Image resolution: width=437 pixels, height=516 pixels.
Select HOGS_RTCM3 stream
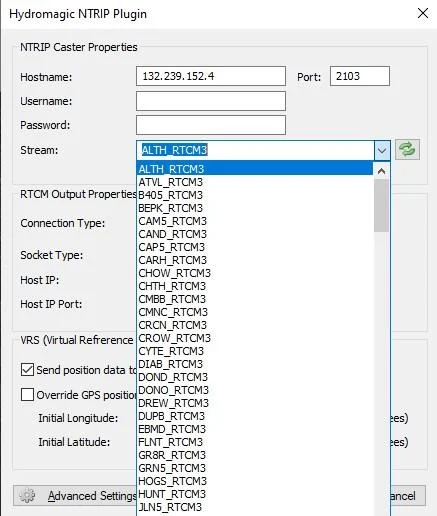255,481
